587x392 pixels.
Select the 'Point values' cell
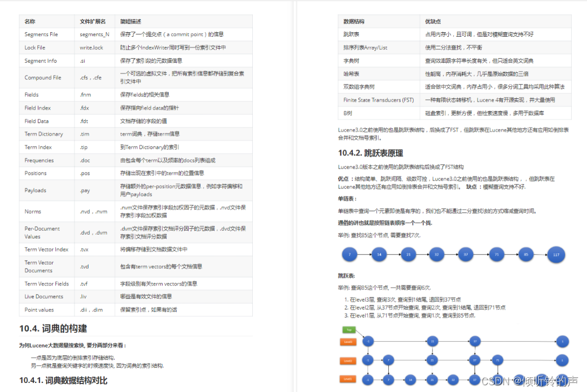[47, 310]
